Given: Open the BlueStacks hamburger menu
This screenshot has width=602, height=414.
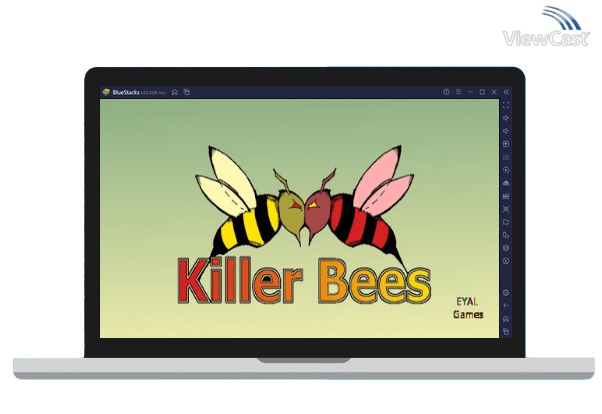Looking at the screenshot, I should click(458, 92).
